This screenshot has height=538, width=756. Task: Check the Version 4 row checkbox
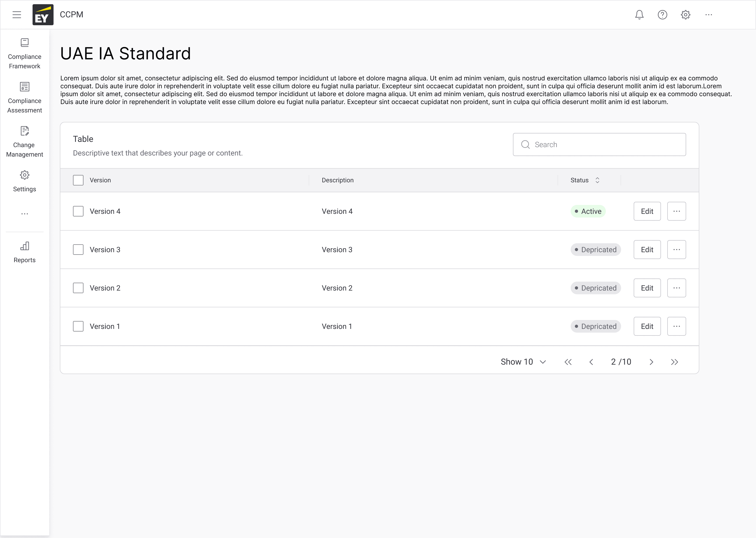[x=78, y=211]
